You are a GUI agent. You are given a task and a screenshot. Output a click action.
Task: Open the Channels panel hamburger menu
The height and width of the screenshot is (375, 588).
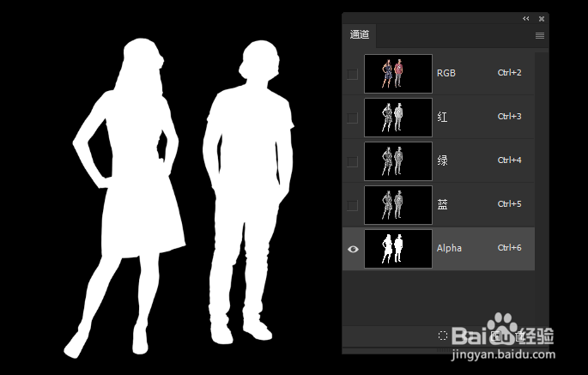(540, 36)
